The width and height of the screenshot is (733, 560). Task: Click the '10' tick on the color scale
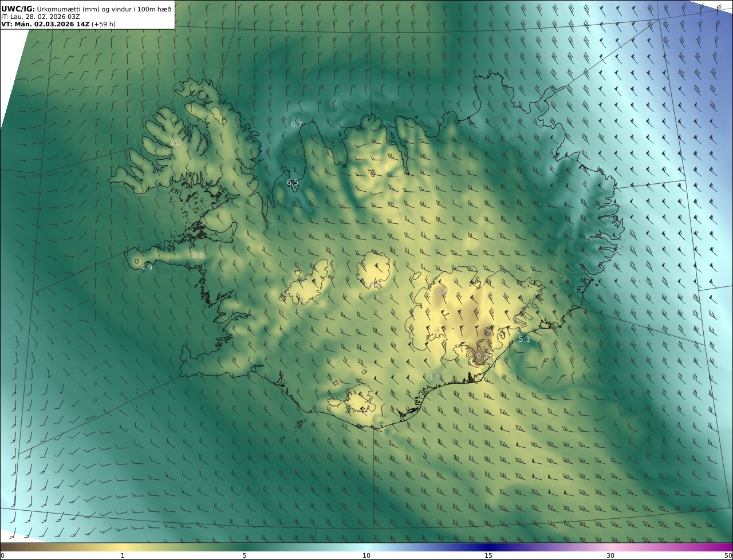click(366, 555)
